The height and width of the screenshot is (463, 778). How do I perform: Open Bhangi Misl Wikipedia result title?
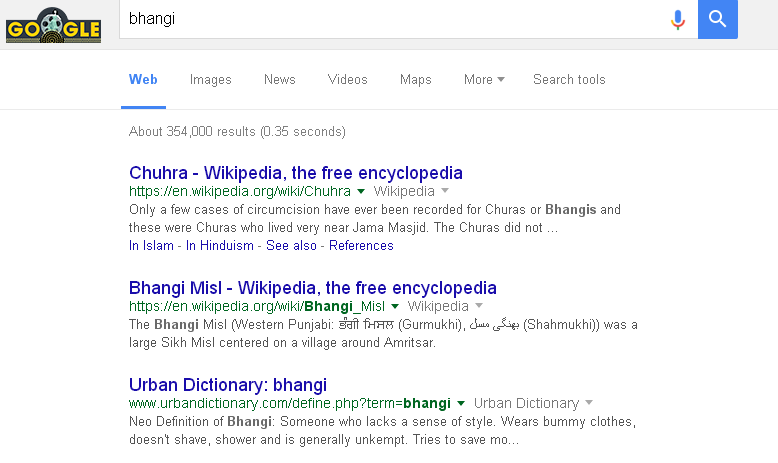click(313, 288)
